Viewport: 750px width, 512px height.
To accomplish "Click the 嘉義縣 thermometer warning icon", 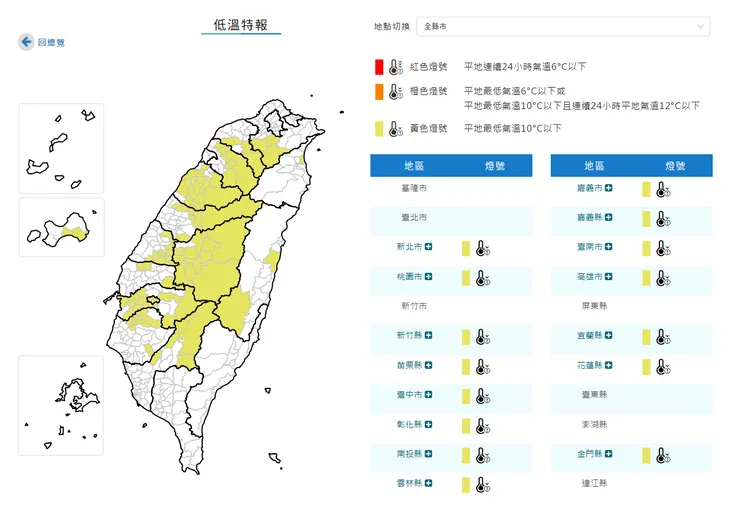I will click(663, 219).
